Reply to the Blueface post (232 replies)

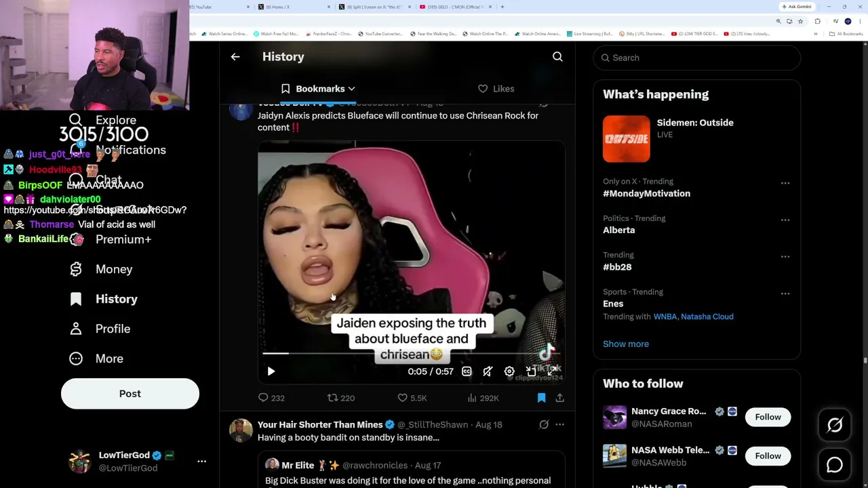(271, 398)
